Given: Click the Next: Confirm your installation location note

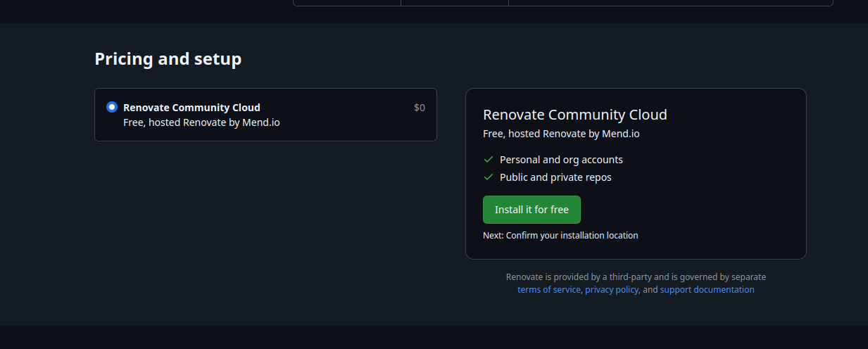Looking at the screenshot, I should tap(560, 236).
